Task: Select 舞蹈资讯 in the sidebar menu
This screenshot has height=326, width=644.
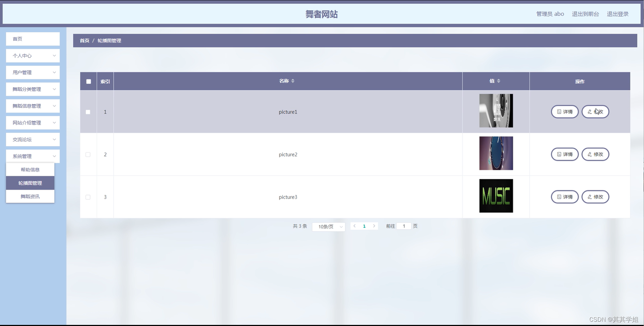Action: (x=30, y=196)
